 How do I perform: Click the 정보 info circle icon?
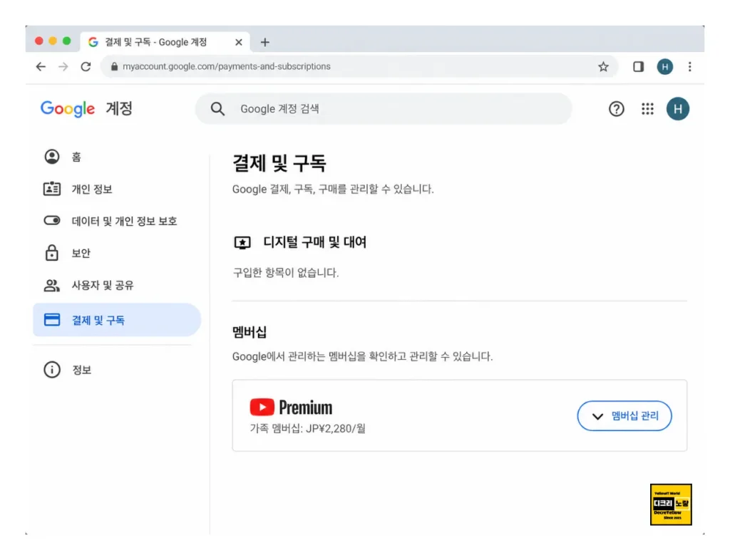tap(51, 370)
